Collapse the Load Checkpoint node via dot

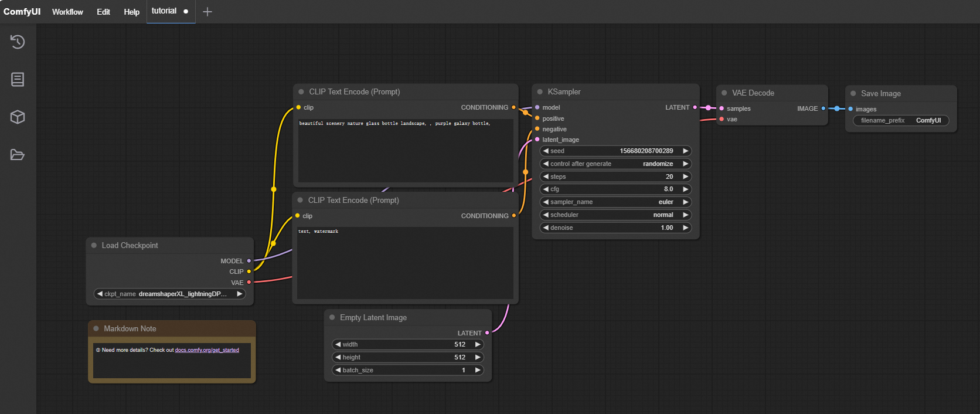[94, 246]
